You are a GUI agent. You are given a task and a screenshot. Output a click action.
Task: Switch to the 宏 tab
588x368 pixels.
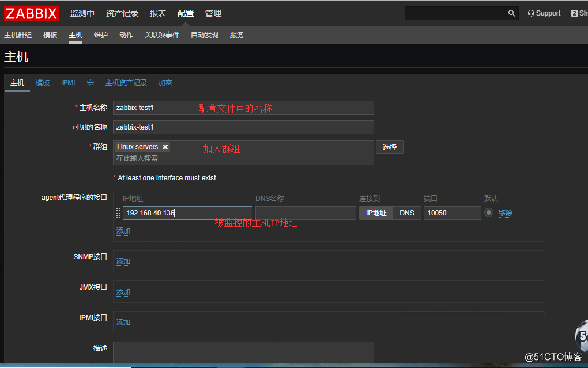(x=90, y=83)
